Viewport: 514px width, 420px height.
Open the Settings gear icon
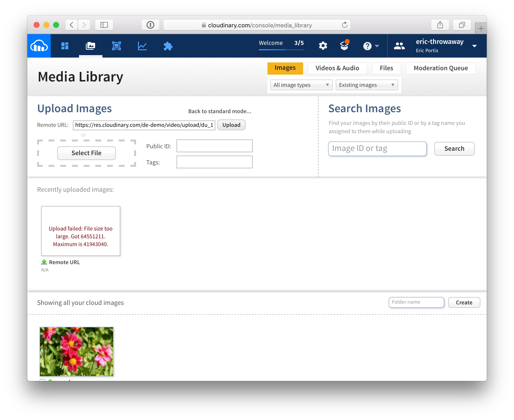coord(323,46)
